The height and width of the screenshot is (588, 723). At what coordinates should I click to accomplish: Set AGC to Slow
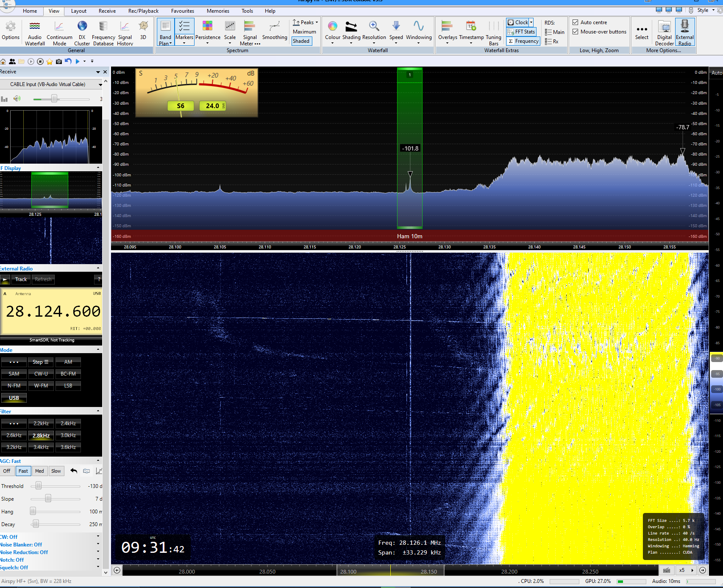coord(56,471)
